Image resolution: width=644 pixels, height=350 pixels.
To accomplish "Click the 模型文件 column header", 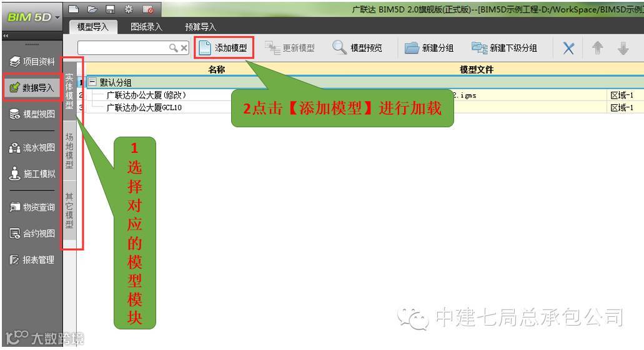I will (x=477, y=69).
